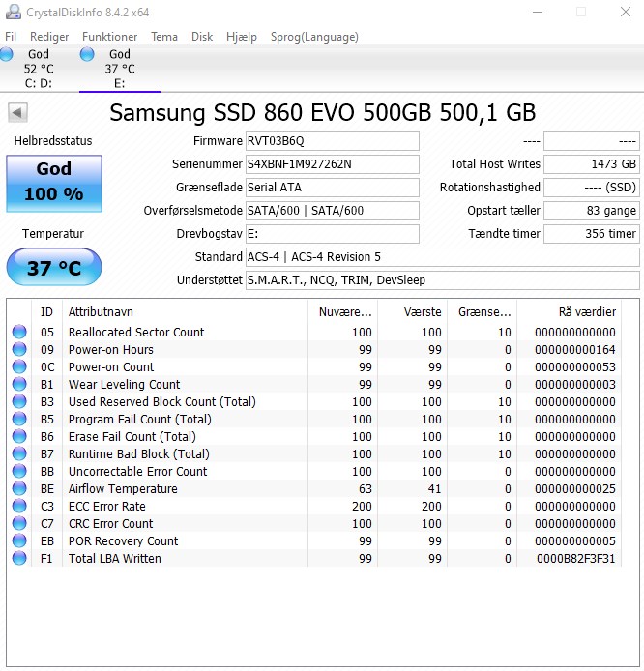This screenshot has height=671, width=644.
Task: Click the Drevbogstav E: field
Action: click(x=332, y=234)
